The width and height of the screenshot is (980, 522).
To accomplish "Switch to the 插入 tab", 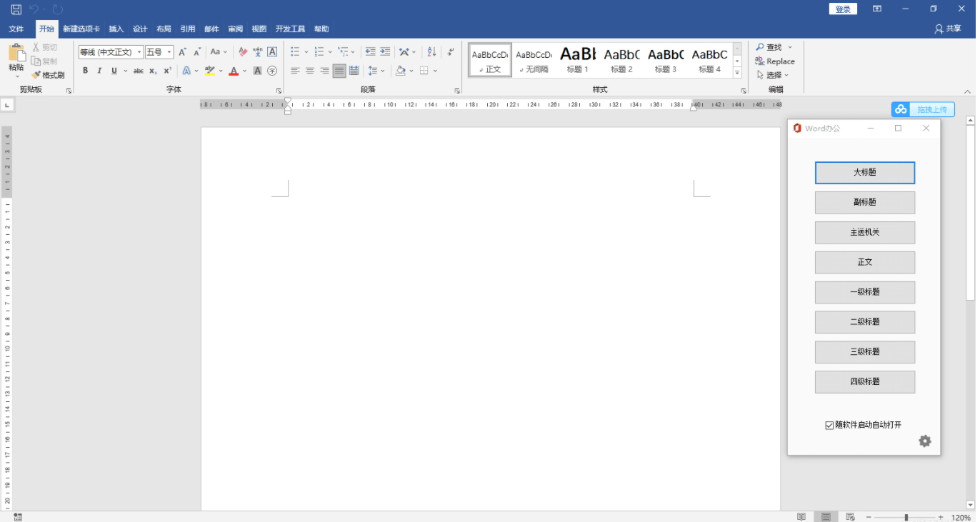I will click(x=116, y=29).
